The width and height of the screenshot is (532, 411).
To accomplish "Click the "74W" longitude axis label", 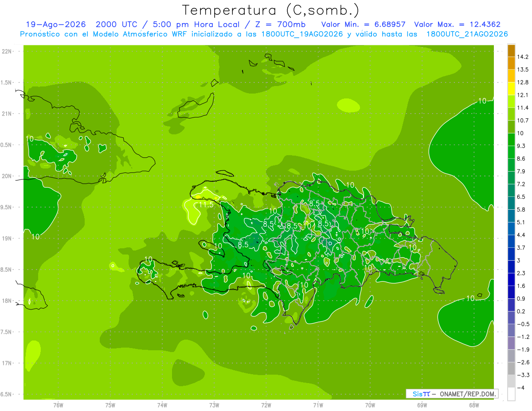I will click(x=162, y=405).
